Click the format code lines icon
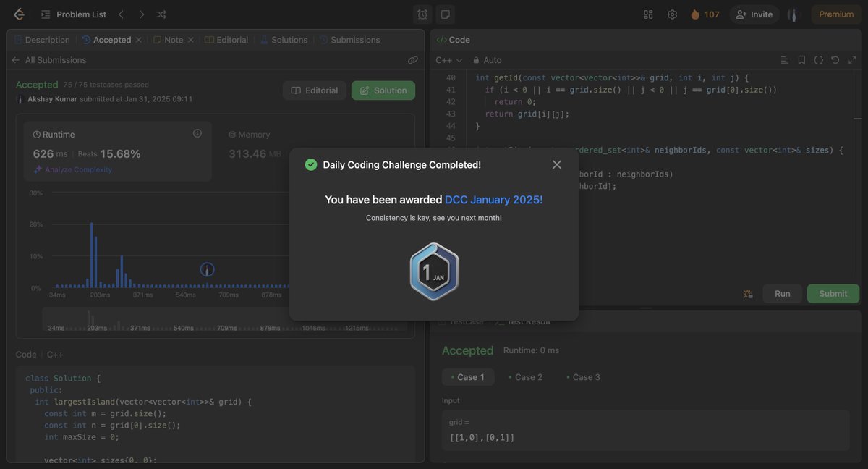Image resolution: width=868 pixels, height=469 pixels. 785,60
